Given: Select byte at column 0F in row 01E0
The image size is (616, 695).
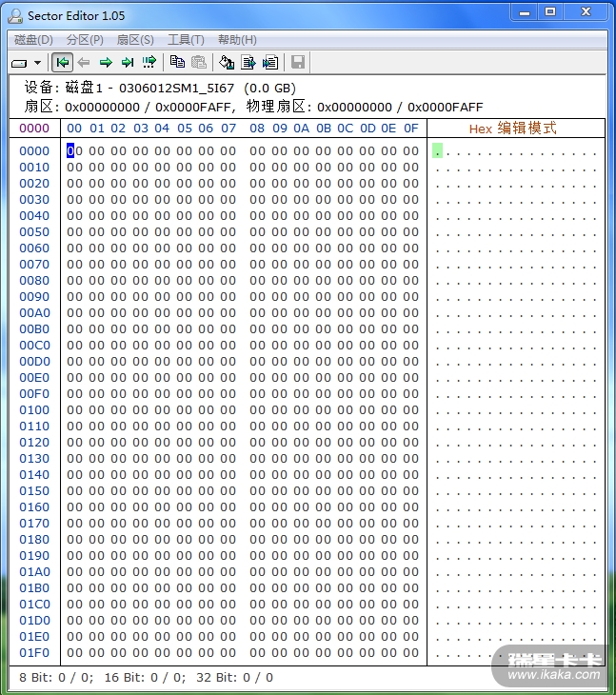Looking at the screenshot, I should (x=410, y=637).
